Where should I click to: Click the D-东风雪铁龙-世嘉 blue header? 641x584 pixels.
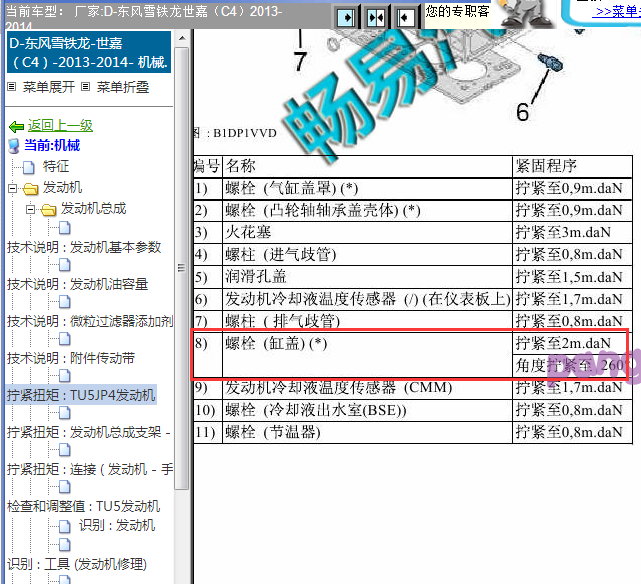pyautogui.click(x=89, y=52)
